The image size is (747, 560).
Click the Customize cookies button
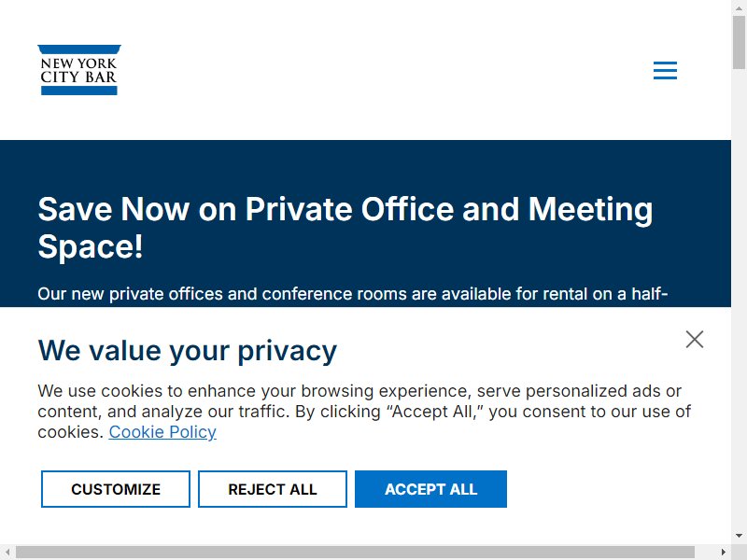pyautogui.click(x=116, y=489)
